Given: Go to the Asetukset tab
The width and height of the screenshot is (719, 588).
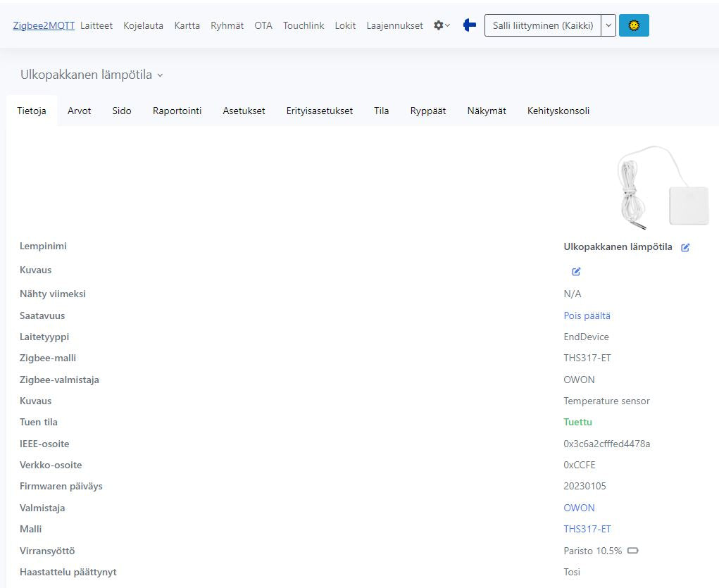Looking at the screenshot, I should [244, 111].
